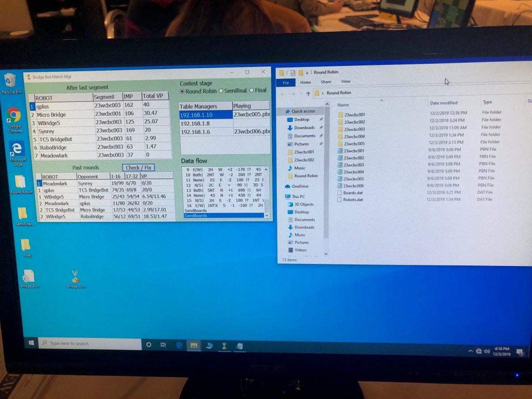The width and height of the screenshot is (532, 399).
Task: Click the taskbar search box
Action: coord(91,343)
